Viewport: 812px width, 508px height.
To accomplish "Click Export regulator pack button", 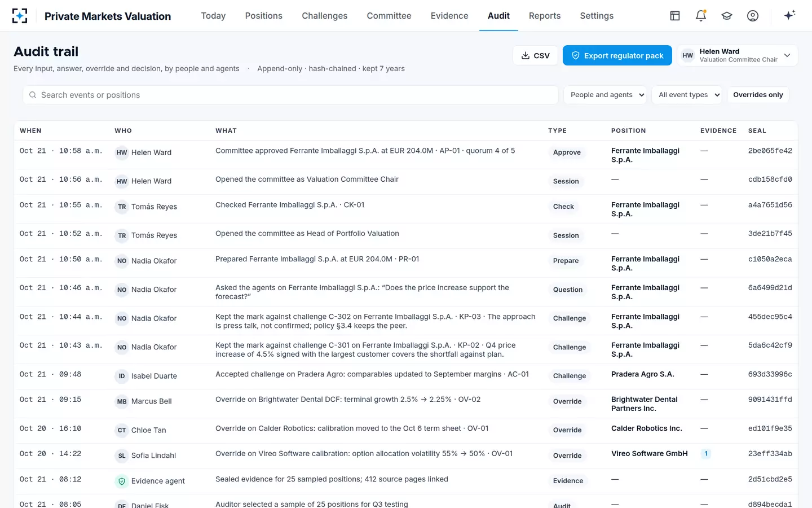I will click(x=617, y=55).
